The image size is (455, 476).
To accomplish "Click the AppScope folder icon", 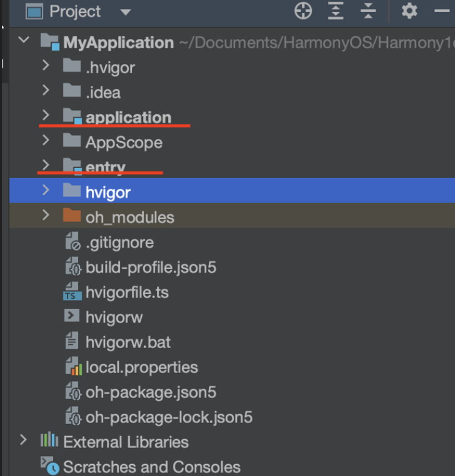I will coord(72,141).
